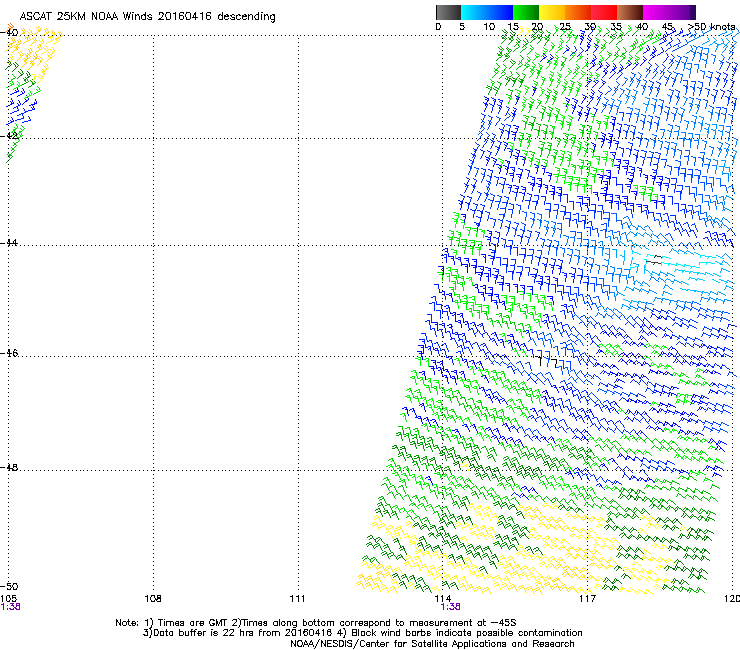The image size is (740, 650).
Task: Click the word 'descending' in the title
Action: 246,17
